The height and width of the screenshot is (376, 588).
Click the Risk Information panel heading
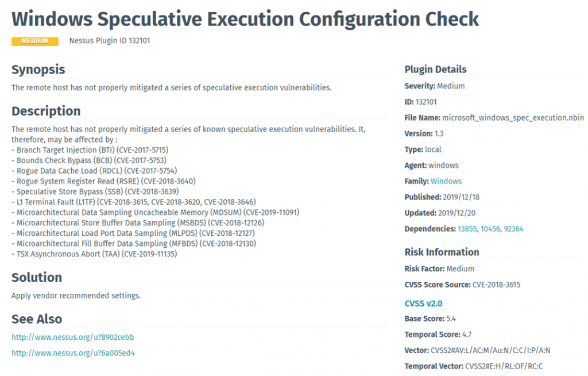(442, 252)
